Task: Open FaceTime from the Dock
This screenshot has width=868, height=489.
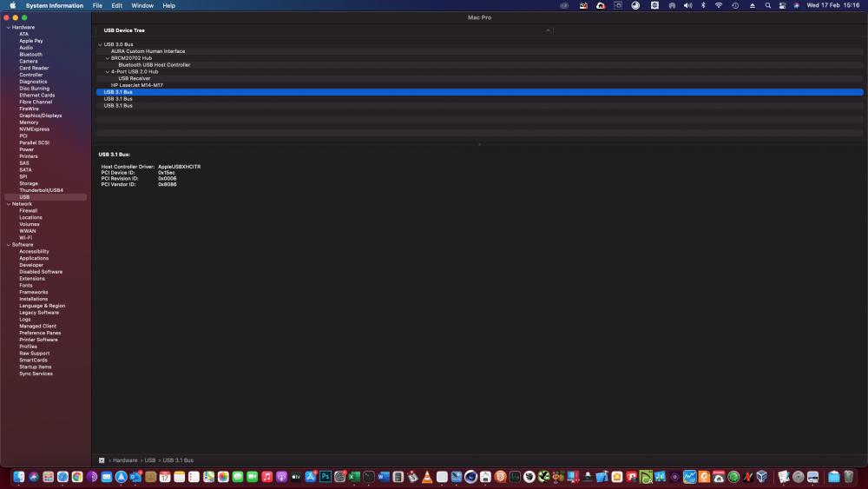Action: pos(253,477)
